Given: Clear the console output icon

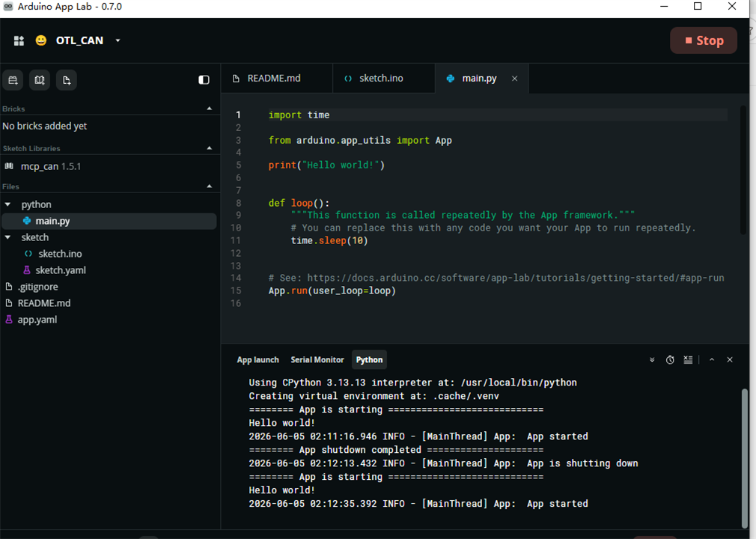Looking at the screenshot, I should pyautogui.click(x=688, y=359).
